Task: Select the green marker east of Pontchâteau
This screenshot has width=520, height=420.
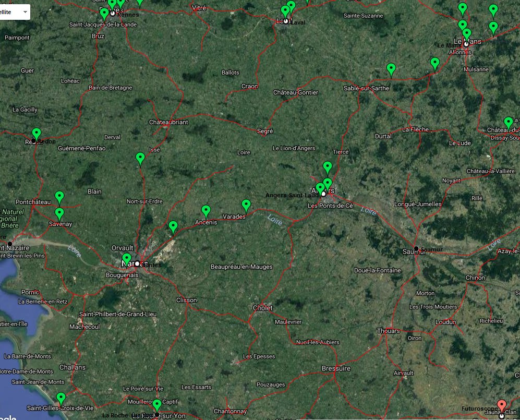Action: click(59, 197)
